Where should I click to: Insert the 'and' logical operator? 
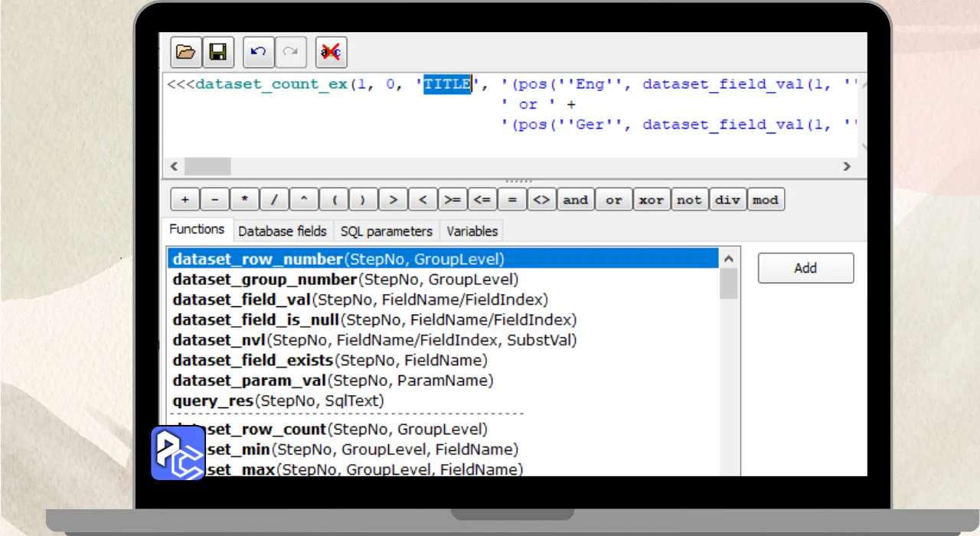point(575,200)
